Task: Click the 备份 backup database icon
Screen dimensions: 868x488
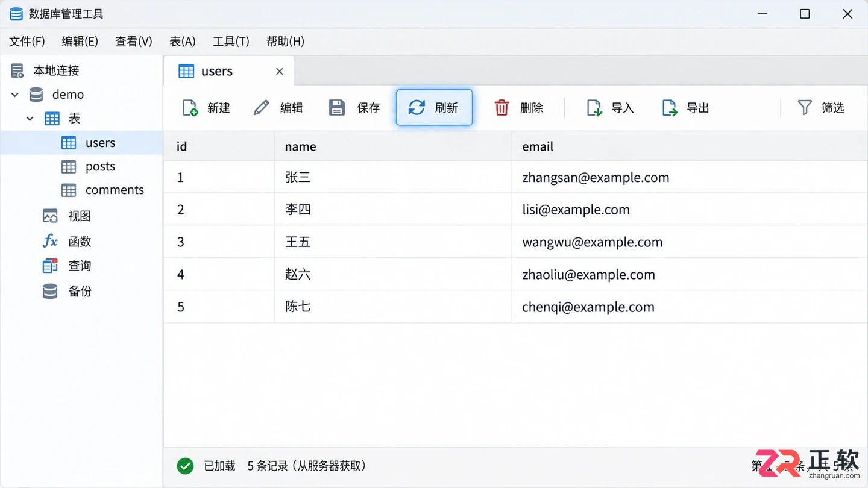Action: click(x=50, y=292)
